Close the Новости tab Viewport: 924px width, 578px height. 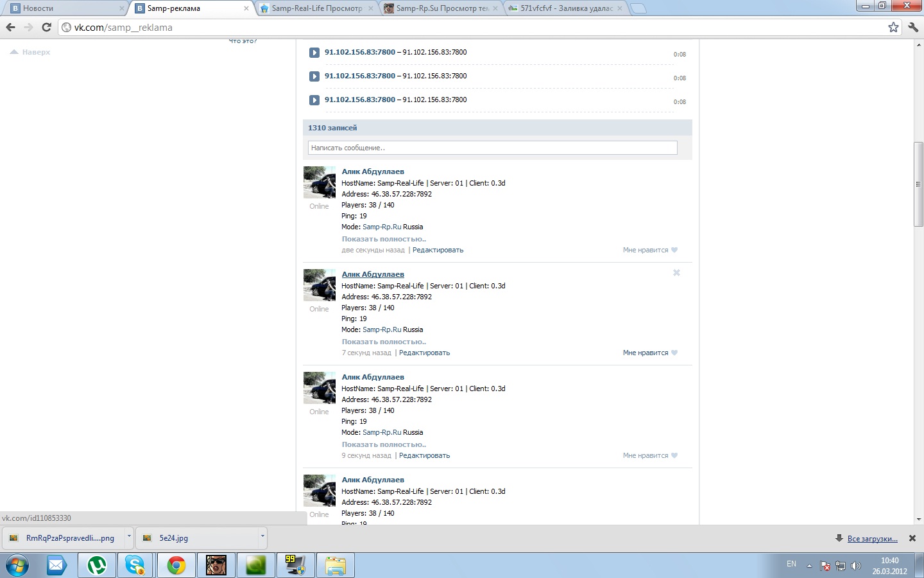pyautogui.click(x=122, y=8)
